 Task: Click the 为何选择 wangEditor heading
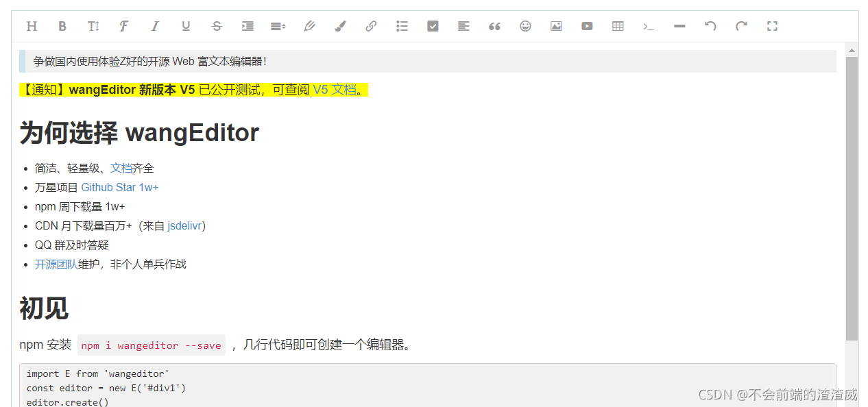139,132
